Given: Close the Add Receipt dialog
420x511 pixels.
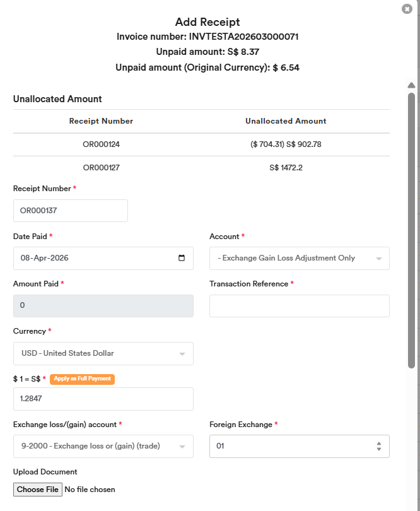Looking at the screenshot, I should [x=407, y=9].
